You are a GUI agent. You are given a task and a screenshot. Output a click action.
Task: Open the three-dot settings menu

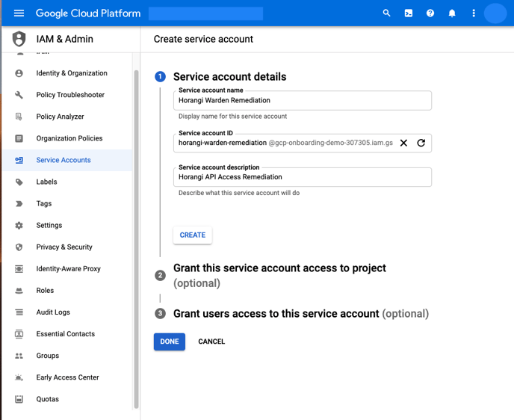point(474,13)
